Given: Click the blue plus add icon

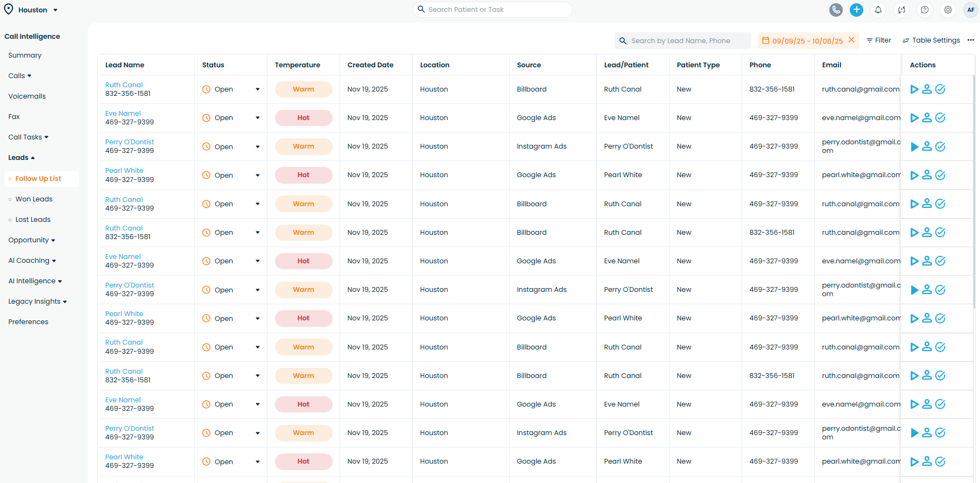Looking at the screenshot, I should [856, 10].
